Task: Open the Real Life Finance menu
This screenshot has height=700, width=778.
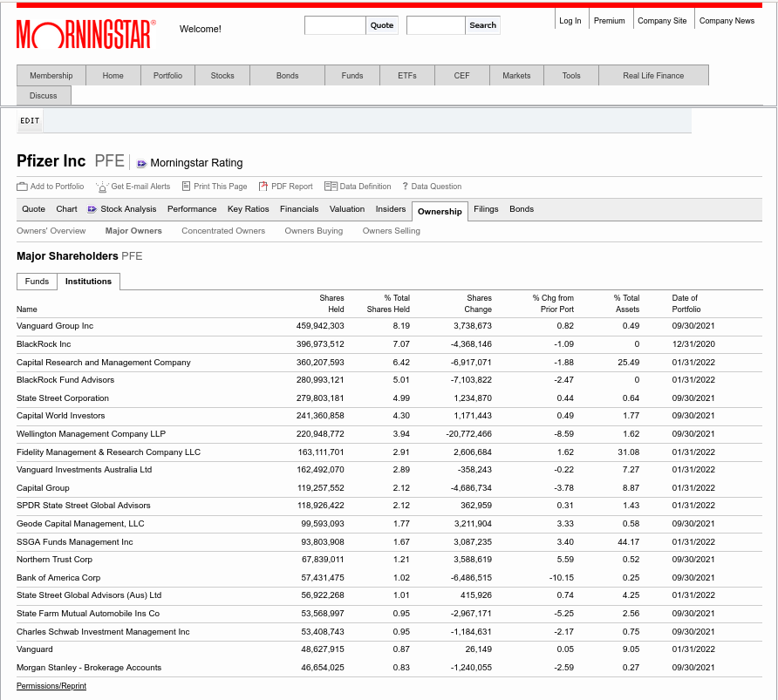Action: (x=653, y=75)
